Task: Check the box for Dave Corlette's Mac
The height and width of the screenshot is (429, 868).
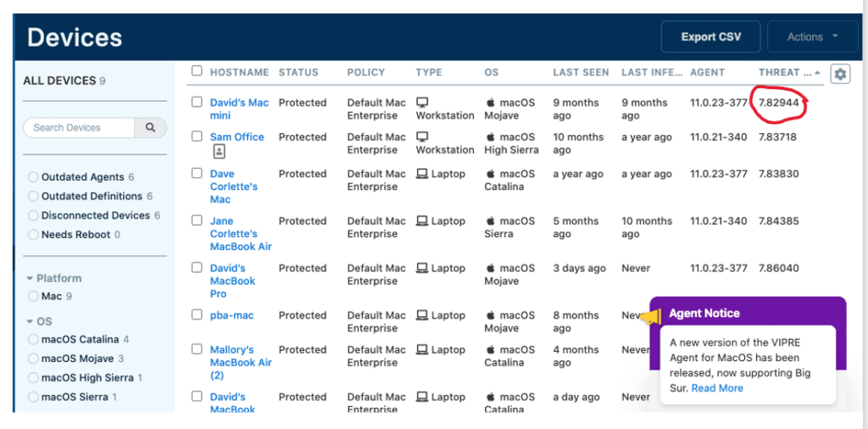Action: 197,173
